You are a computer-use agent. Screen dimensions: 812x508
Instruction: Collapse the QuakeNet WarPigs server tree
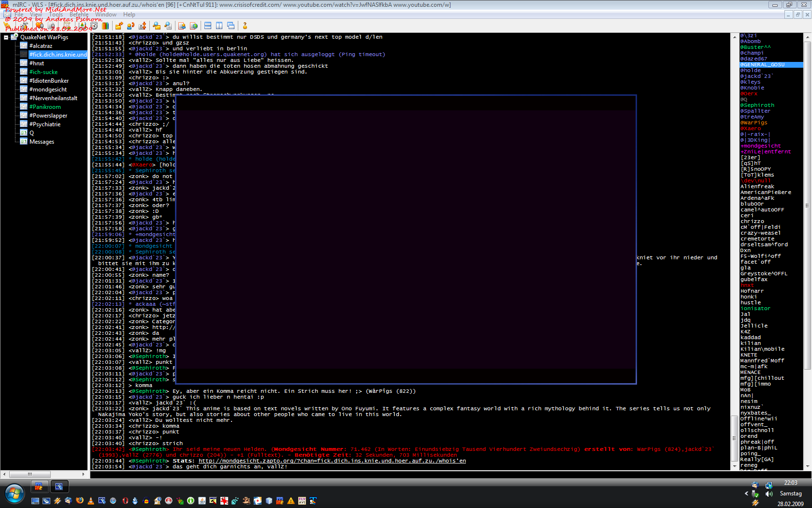[x=6, y=37]
